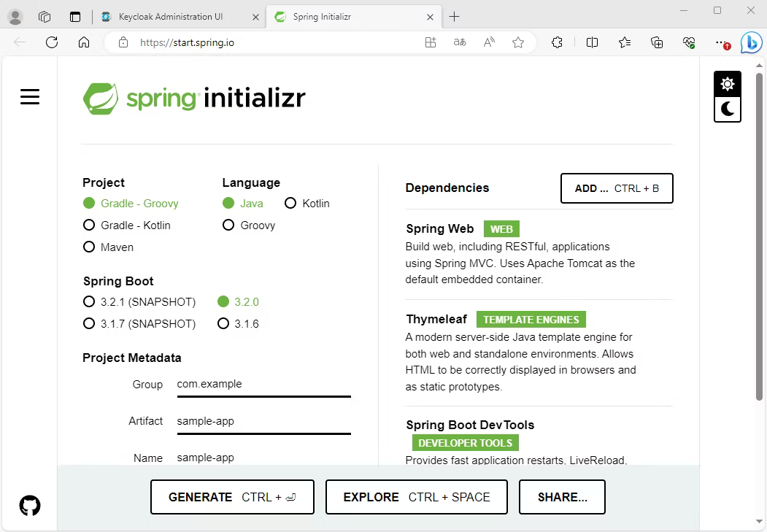Click ADD dependencies button
This screenshot has height=532, width=767.
617,188
